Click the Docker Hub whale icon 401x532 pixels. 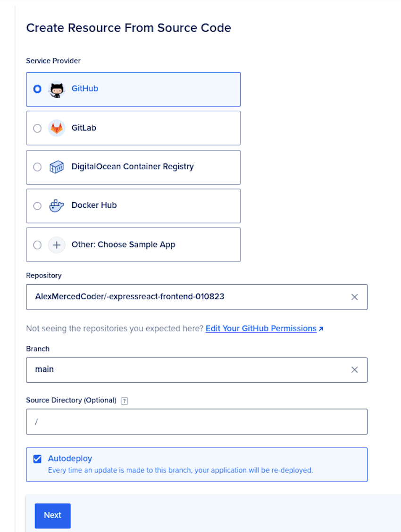click(56, 205)
